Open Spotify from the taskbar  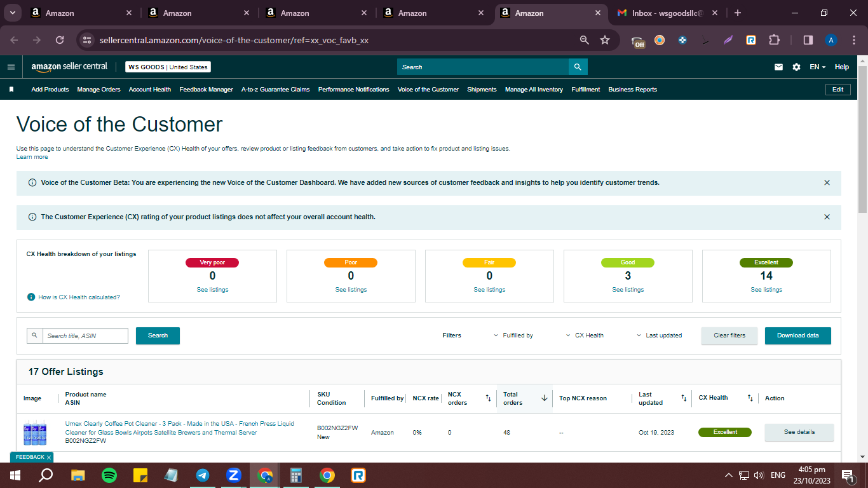(x=109, y=475)
